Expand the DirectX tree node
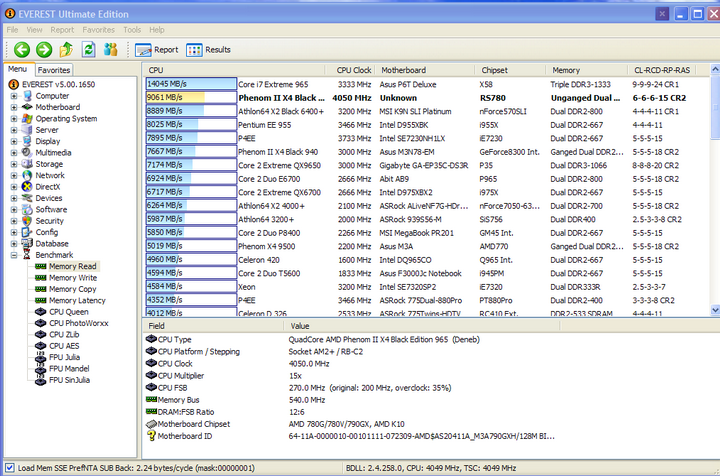 point(14,187)
